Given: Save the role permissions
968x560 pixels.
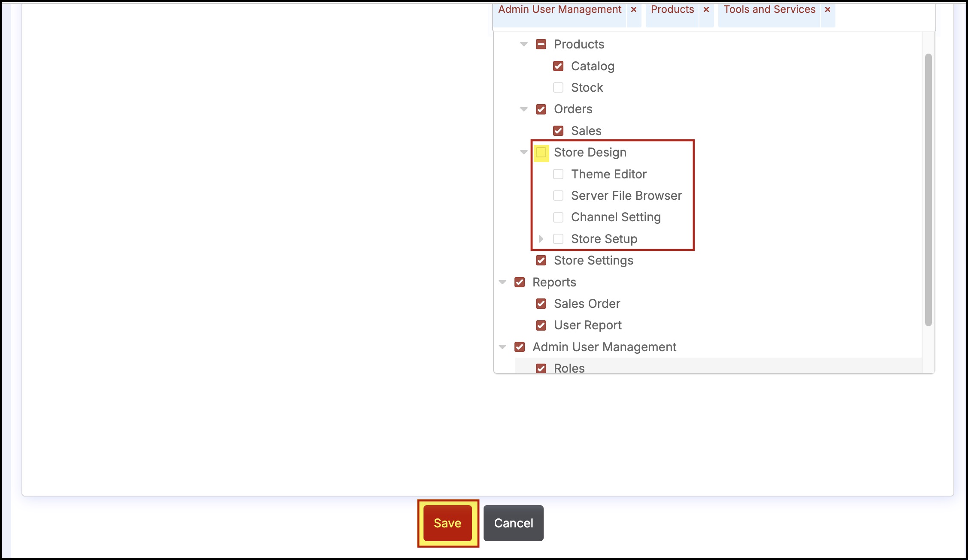Looking at the screenshot, I should tap(448, 523).
